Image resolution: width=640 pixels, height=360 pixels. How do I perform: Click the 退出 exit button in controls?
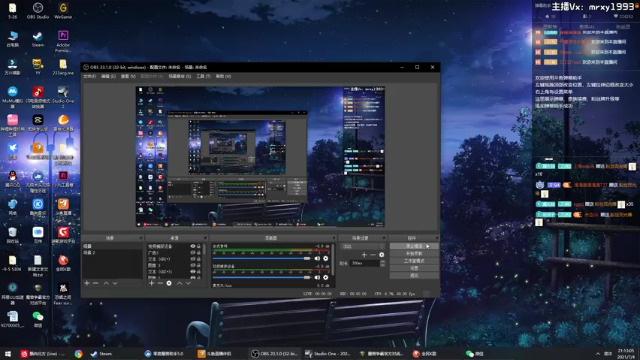pos(414,276)
